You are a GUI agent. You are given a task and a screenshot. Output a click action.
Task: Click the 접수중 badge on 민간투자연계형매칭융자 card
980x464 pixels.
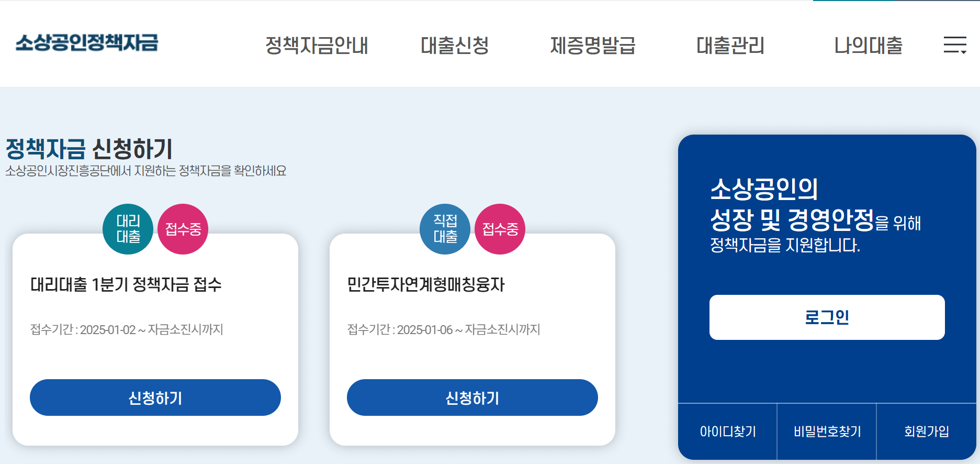[x=500, y=229]
